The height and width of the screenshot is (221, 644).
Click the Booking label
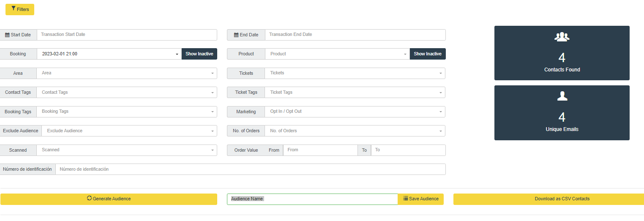tap(18, 54)
